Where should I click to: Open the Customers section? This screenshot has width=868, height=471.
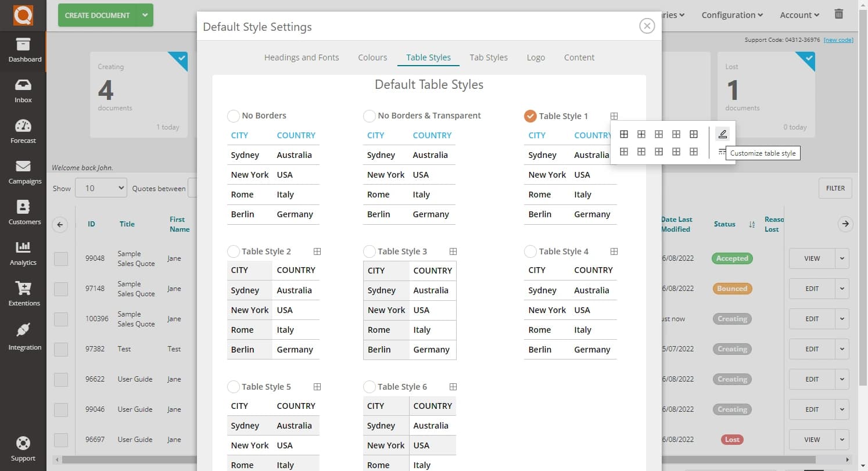(23, 212)
